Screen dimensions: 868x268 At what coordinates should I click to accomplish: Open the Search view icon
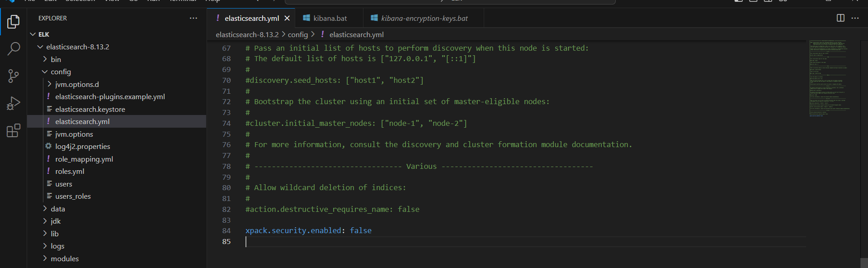(x=14, y=48)
